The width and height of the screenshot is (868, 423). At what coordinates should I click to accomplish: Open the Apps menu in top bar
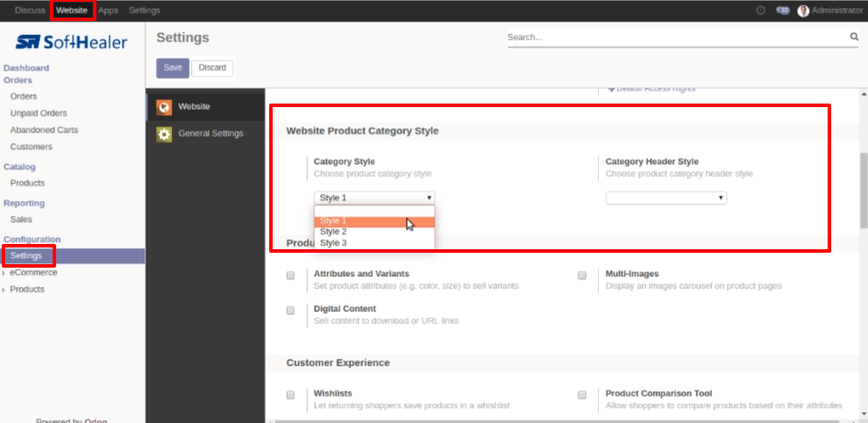pos(108,11)
